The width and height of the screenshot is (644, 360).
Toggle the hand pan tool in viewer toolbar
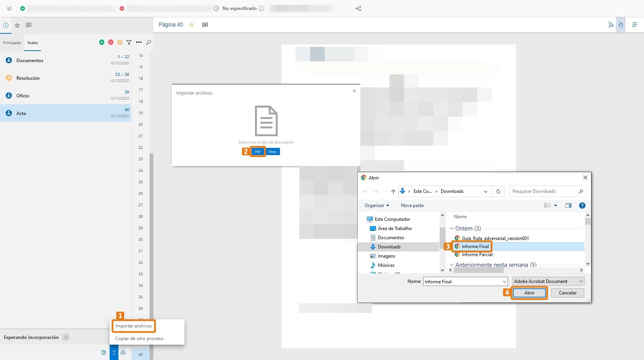point(621,25)
